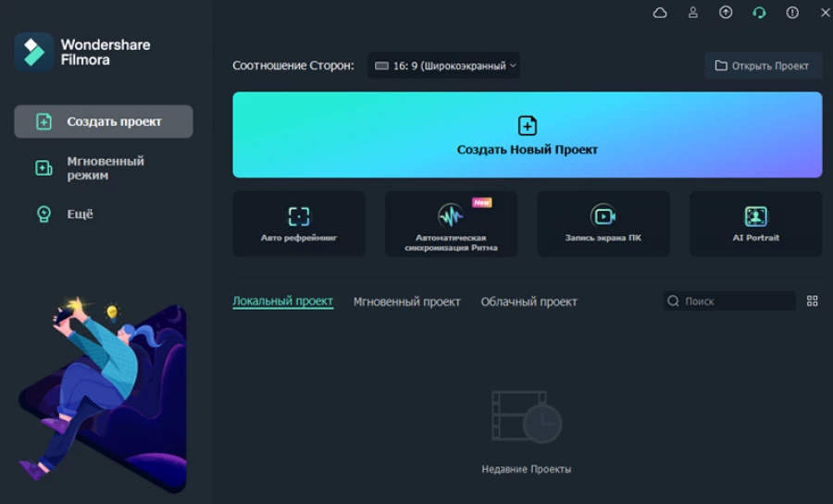Open the headset support icon
The height and width of the screenshot is (504, 833).
pos(759,13)
